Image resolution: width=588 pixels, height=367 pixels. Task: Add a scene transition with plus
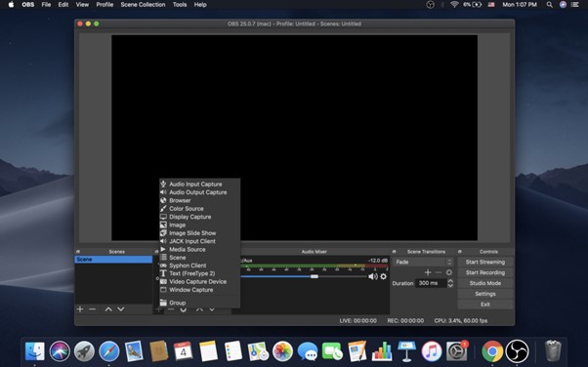(x=428, y=272)
